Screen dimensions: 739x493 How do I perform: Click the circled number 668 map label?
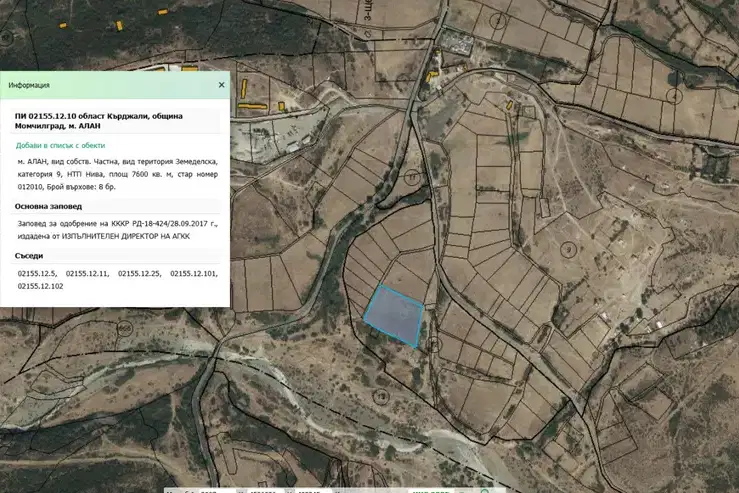124,329
